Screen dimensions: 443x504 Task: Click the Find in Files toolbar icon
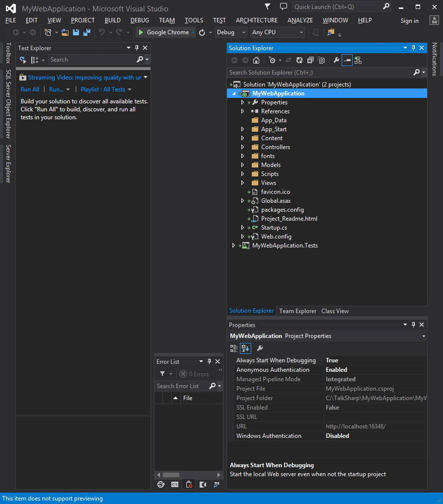pos(331,32)
